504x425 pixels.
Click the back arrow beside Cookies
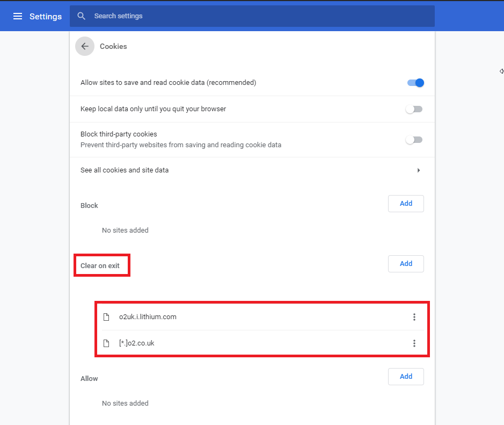point(84,46)
